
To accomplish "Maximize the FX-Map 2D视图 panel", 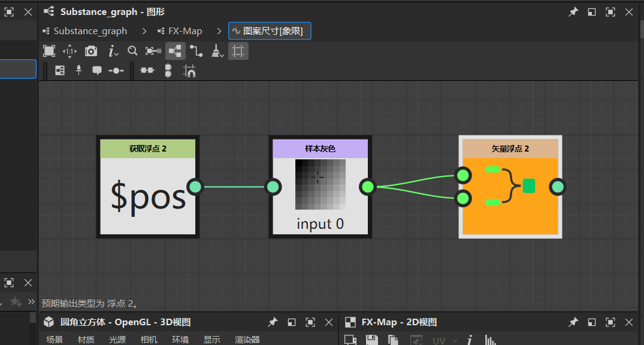I will pyautogui.click(x=610, y=322).
